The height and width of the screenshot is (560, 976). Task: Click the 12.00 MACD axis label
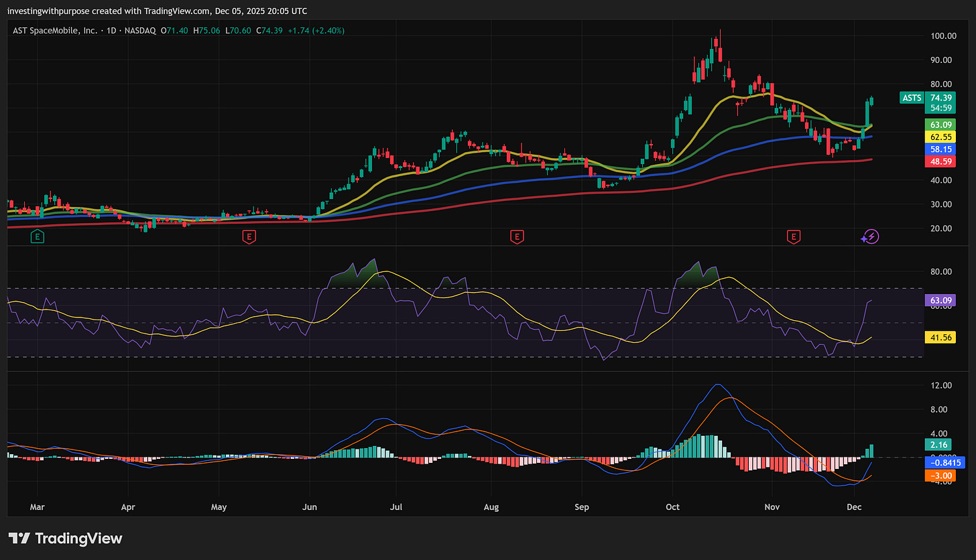pyautogui.click(x=942, y=385)
